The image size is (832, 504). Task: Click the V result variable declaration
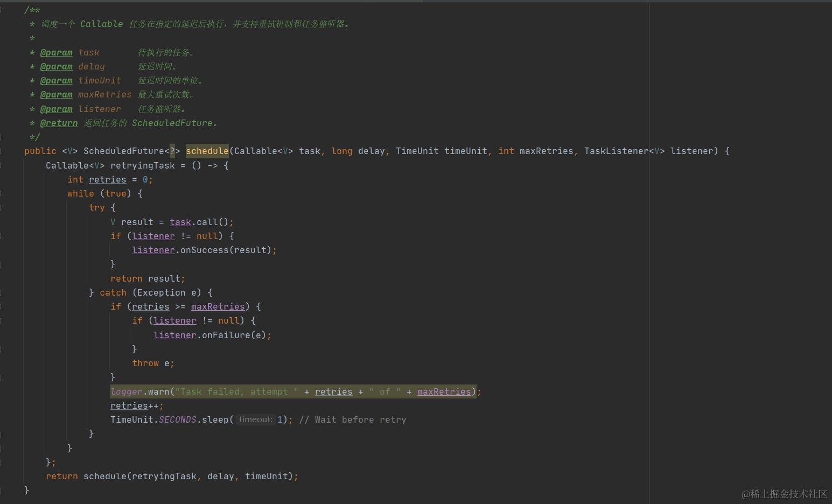click(132, 222)
